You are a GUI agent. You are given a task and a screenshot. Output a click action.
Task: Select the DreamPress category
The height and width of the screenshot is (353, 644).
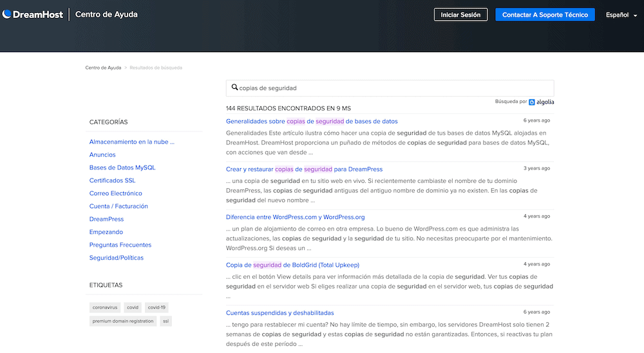[x=106, y=219]
